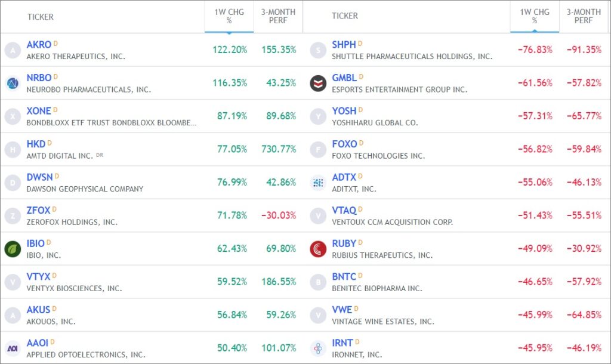Open the IBIO ticker link
Image resolution: width=611 pixels, height=364 pixels.
coord(35,243)
